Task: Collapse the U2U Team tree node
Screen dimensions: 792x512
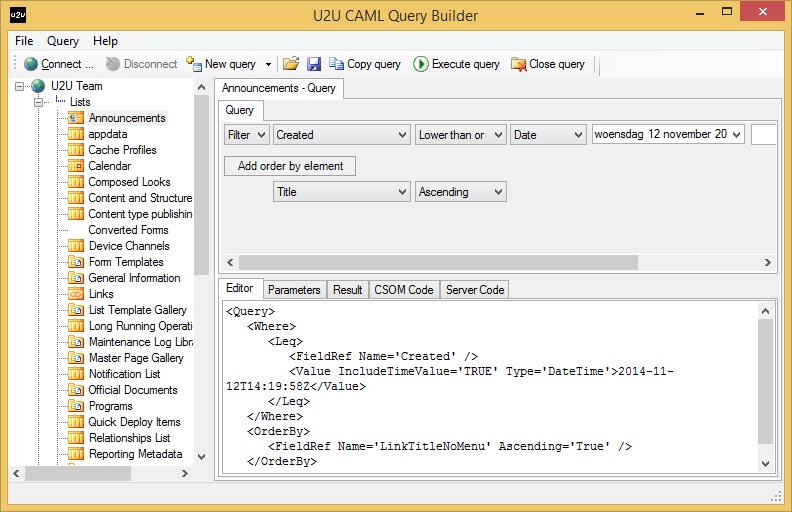Action: [19, 86]
